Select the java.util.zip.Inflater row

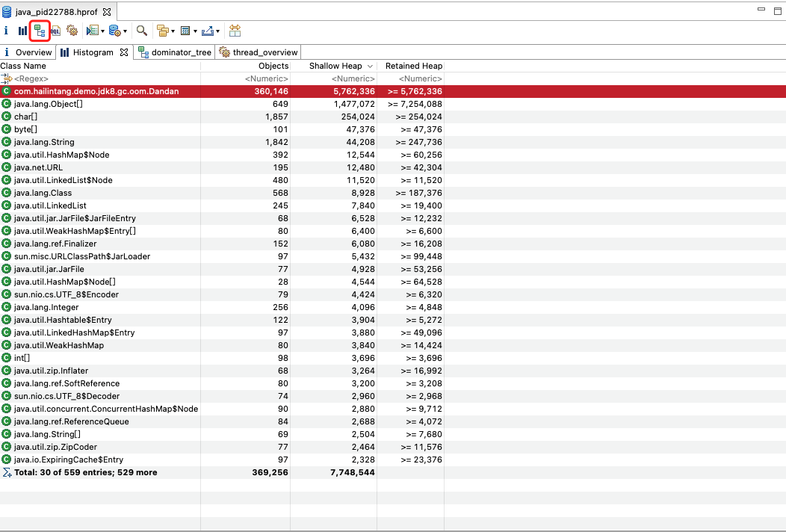pyautogui.click(x=393, y=371)
